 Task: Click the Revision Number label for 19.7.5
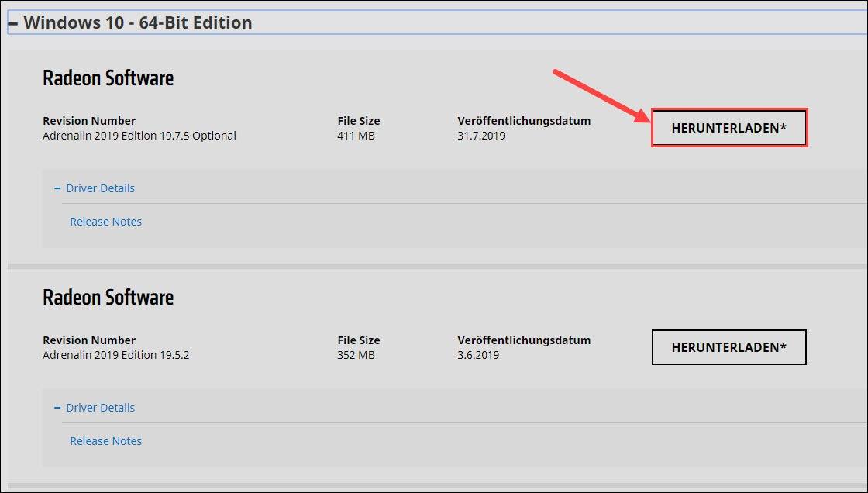[88, 120]
